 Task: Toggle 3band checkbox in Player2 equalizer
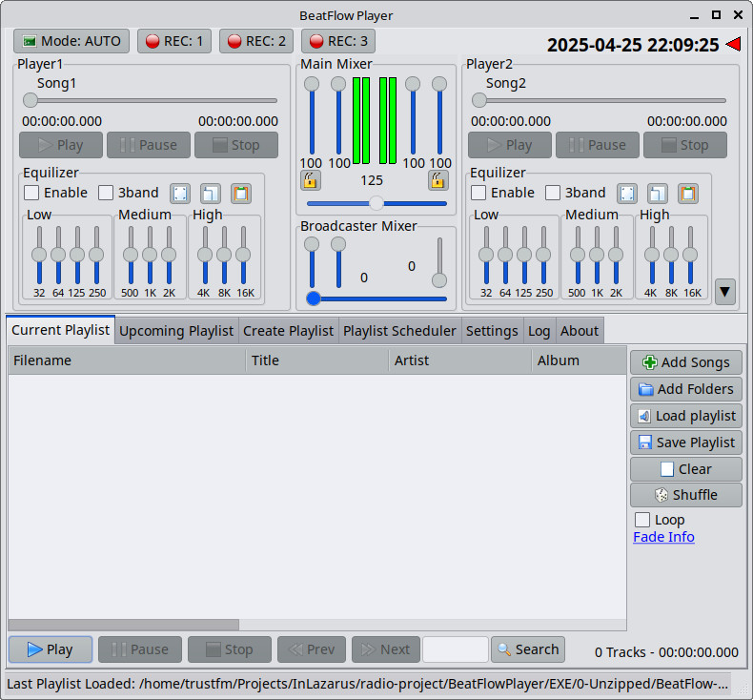(x=554, y=193)
